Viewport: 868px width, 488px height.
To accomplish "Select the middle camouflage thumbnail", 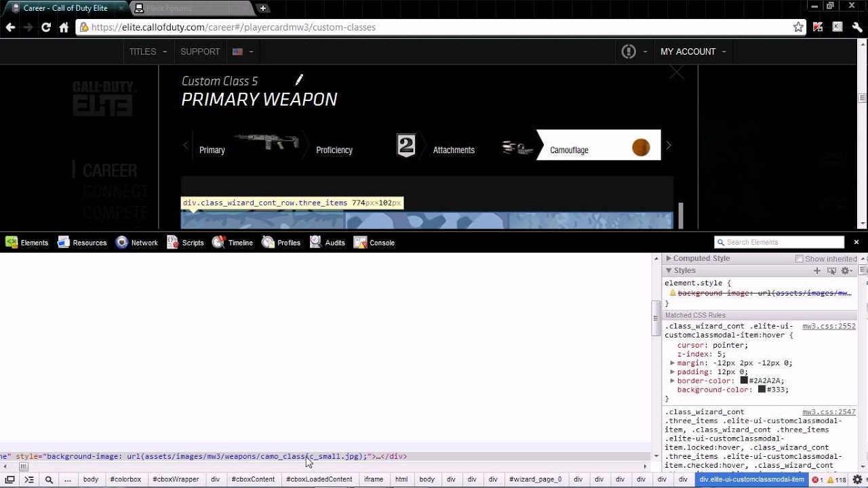I will [x=427, y=221].
